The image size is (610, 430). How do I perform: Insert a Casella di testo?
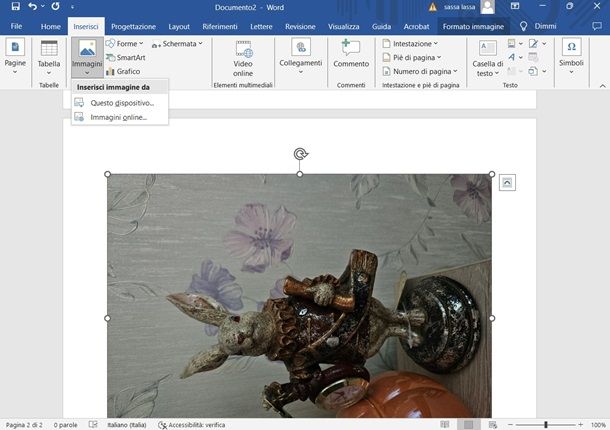[x=487, y=58]
